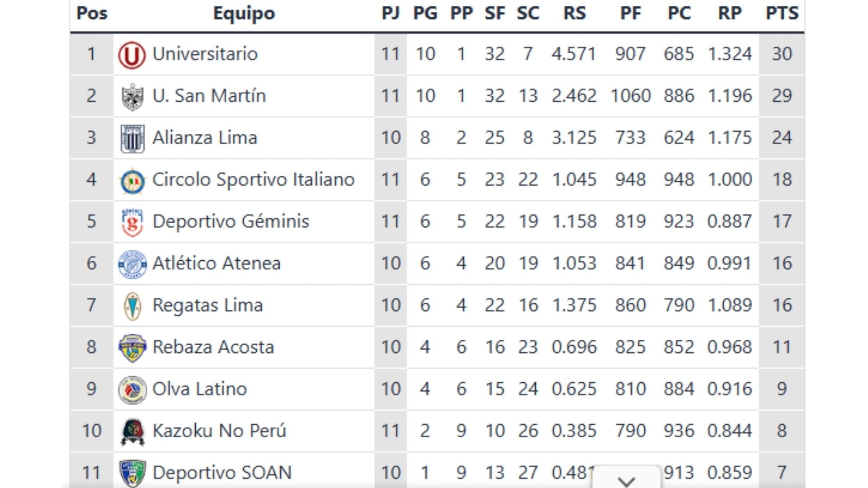This screenshot has height=488, width=868.
Task: Click the RS column header
Action: click(x=575, y=14)
